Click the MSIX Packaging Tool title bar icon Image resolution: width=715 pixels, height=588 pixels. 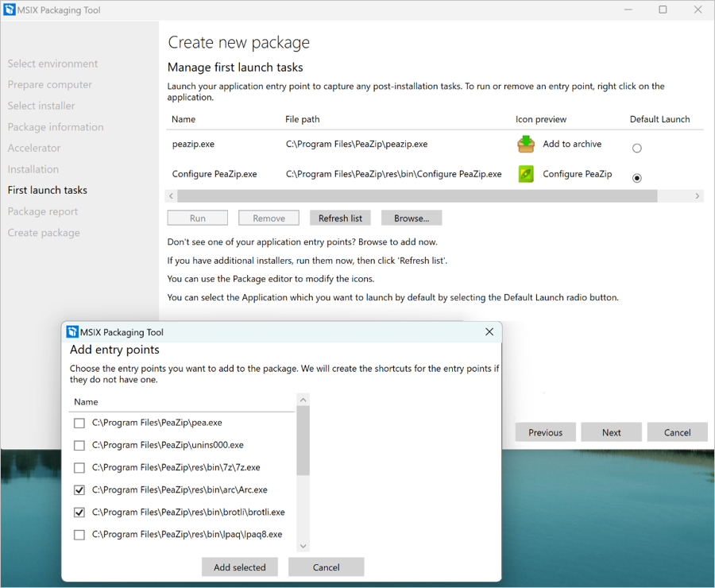pos(9,10)
